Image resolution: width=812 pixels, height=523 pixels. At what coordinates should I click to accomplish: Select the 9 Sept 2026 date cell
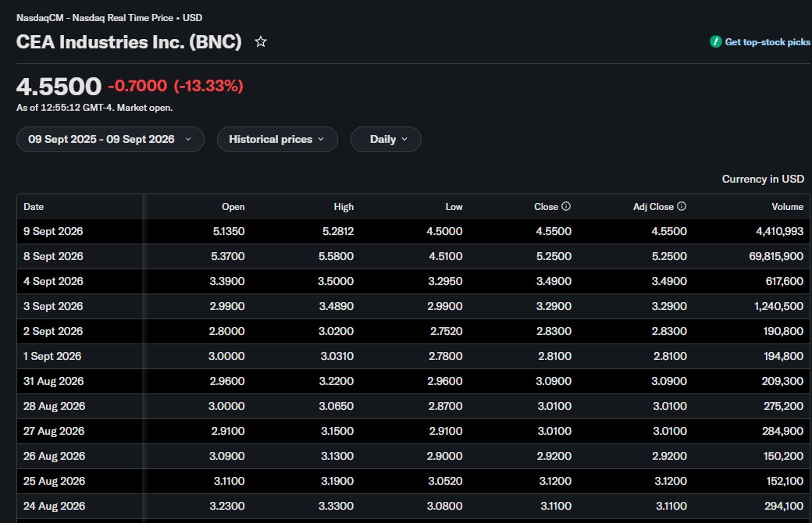click(x=53, y=232)
